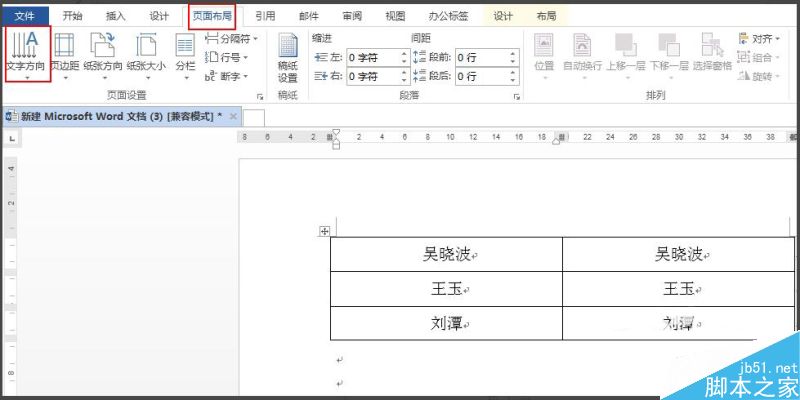This screenshot has width=800, height=400.
Task: Switch to the 插入 tab
Action: (x=115, y=16)
